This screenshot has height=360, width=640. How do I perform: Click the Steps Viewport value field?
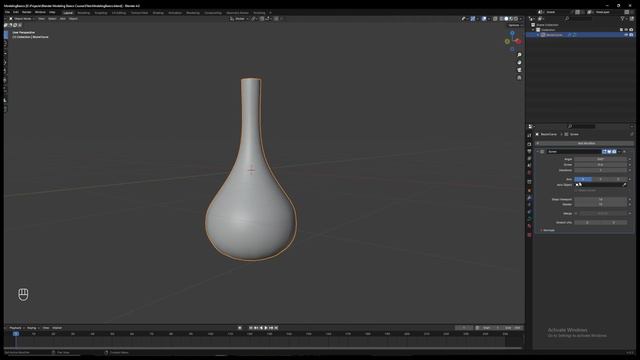[x=600, y=199]
